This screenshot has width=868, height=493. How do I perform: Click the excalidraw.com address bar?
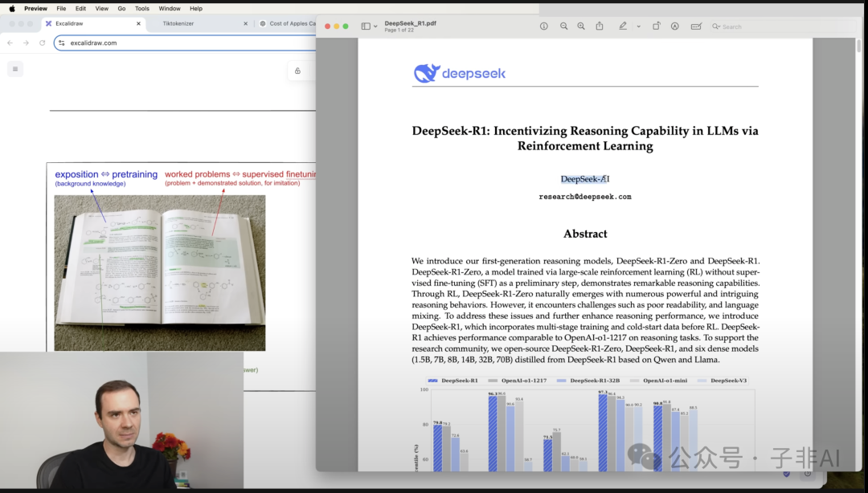pos(186,43)
